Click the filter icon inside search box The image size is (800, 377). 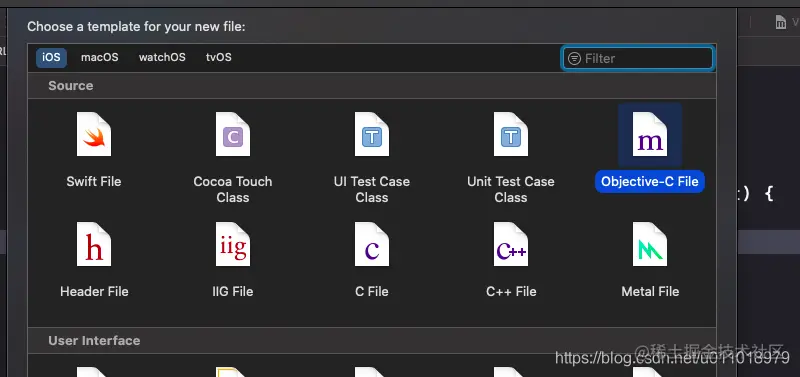pos(574,59)
